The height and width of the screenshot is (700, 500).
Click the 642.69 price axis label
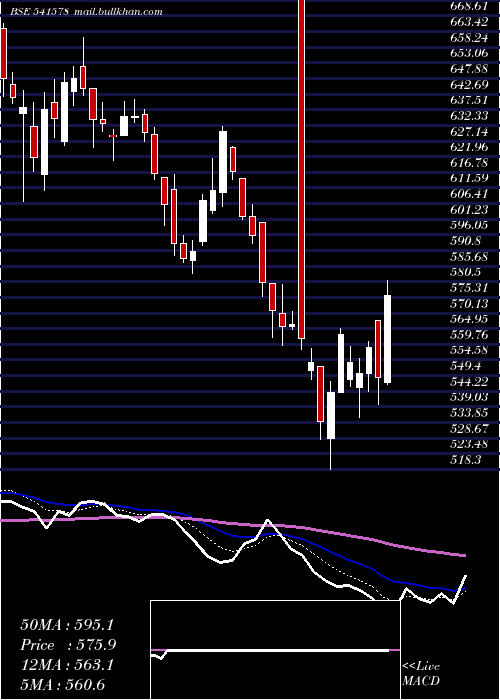[470, 84]
